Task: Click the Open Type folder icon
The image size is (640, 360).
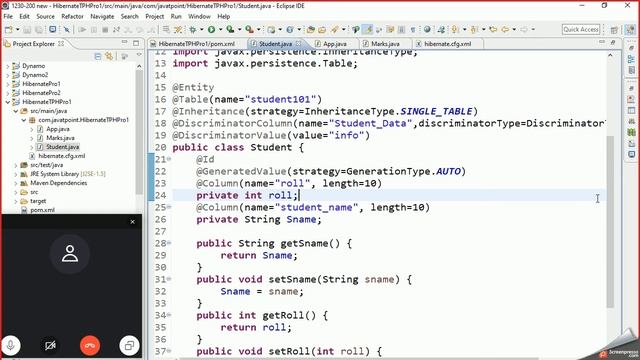Action: [x=311, y=29]
